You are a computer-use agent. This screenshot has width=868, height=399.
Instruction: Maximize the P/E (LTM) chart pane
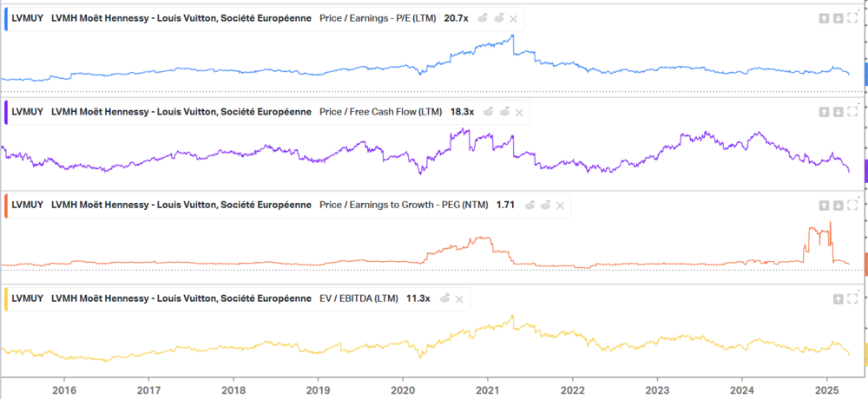coord(852,18)
